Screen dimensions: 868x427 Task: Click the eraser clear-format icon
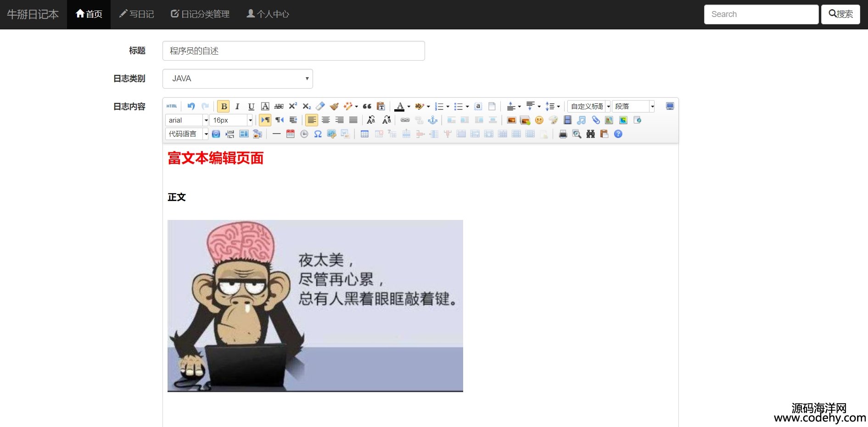pyautogui.click(x=320, y=107)
